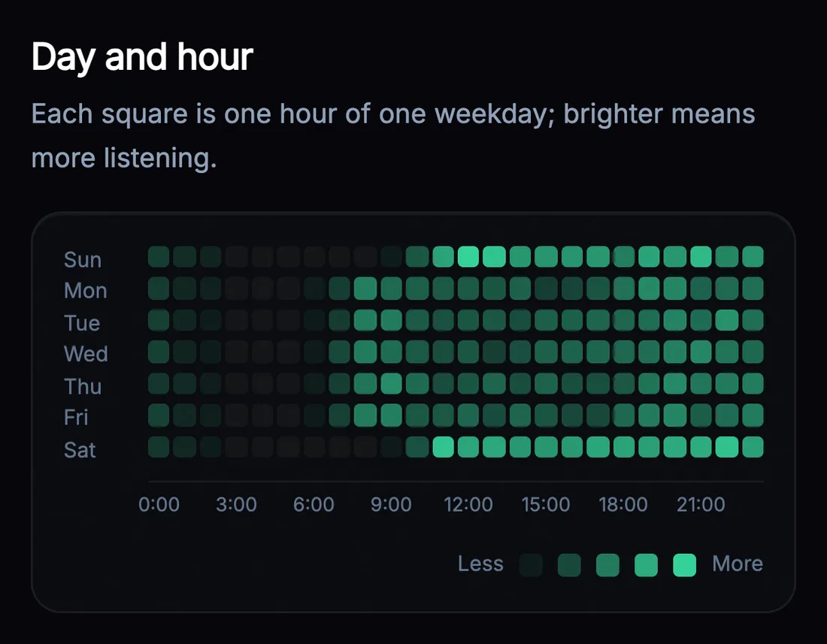Viewport: 827px width, 644px height.
Task: Click the 'Sat' row label
Action: pos(80,450)
